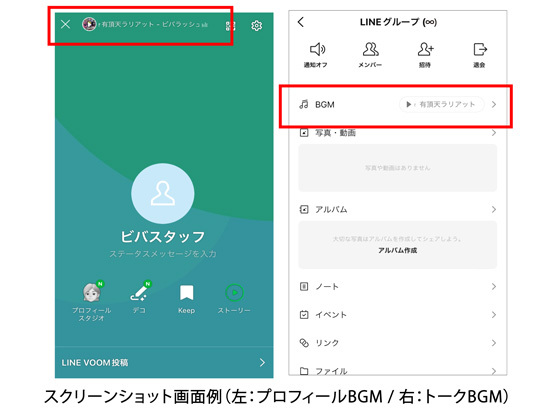Image resolution: width=560 pixels, height=420 pixels.
Task: Tap the profile BGM album thumbnail
Action: 89,24
